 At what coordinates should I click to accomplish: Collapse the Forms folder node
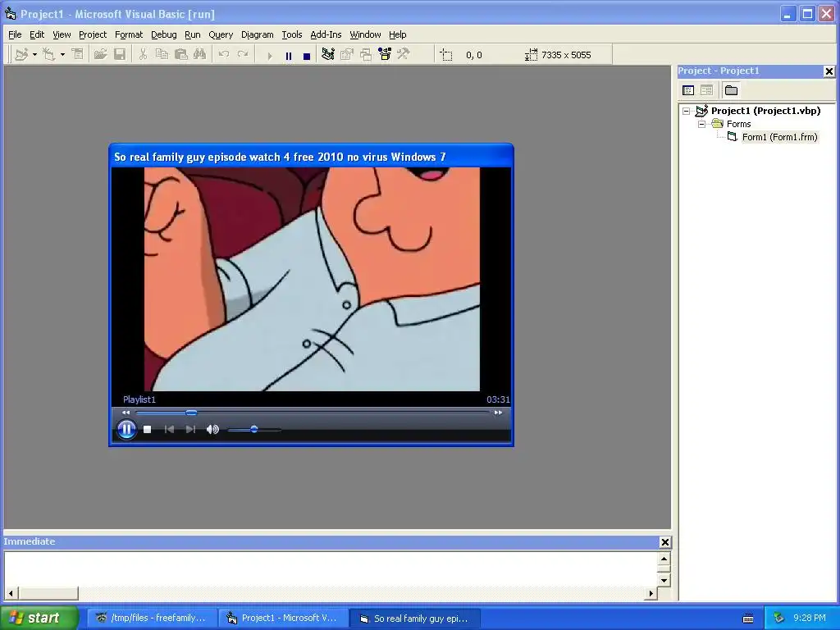tap(702, 125)
